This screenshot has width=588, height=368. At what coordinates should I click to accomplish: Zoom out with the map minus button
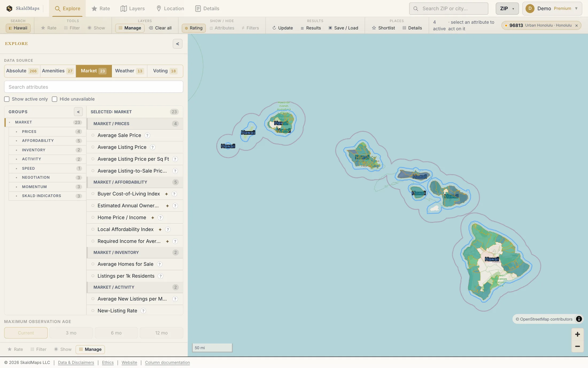(577, 346)
